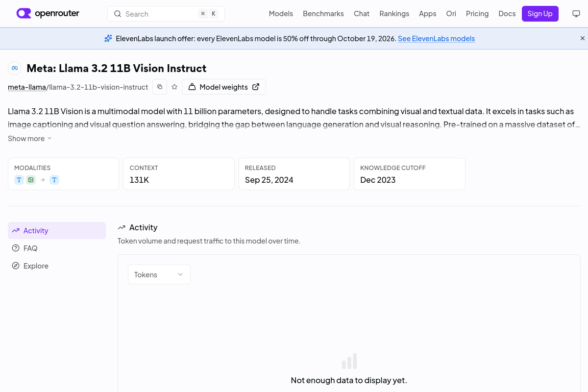This screenshot has height=392, width=588.
Task: Click the FAQ question mark icon
Action: 16,248
